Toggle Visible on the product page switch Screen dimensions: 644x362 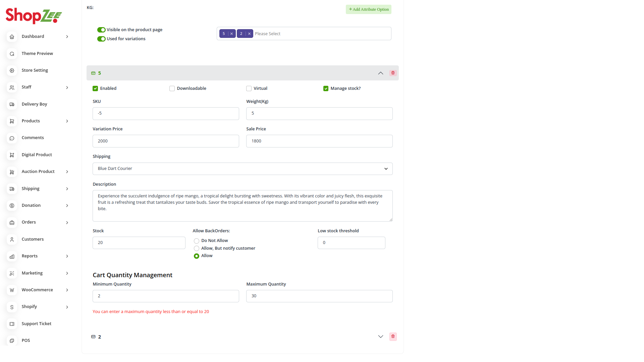[101, 30]
